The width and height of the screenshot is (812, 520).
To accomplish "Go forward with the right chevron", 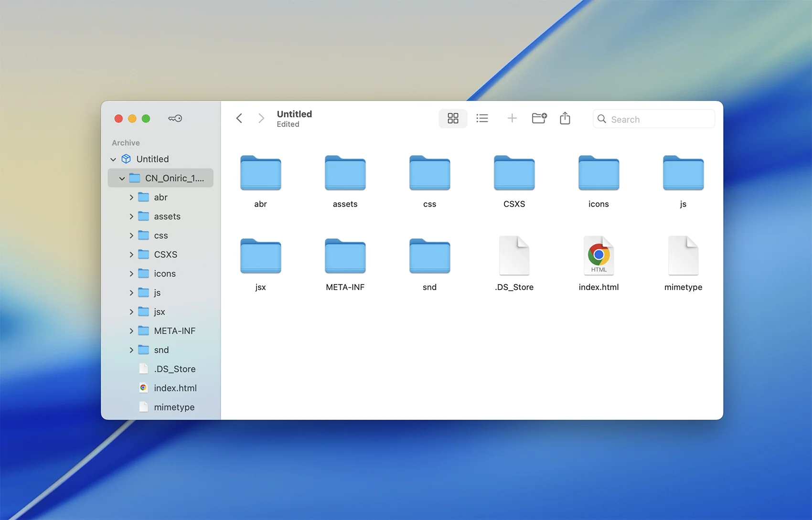I will coord(261,118).
